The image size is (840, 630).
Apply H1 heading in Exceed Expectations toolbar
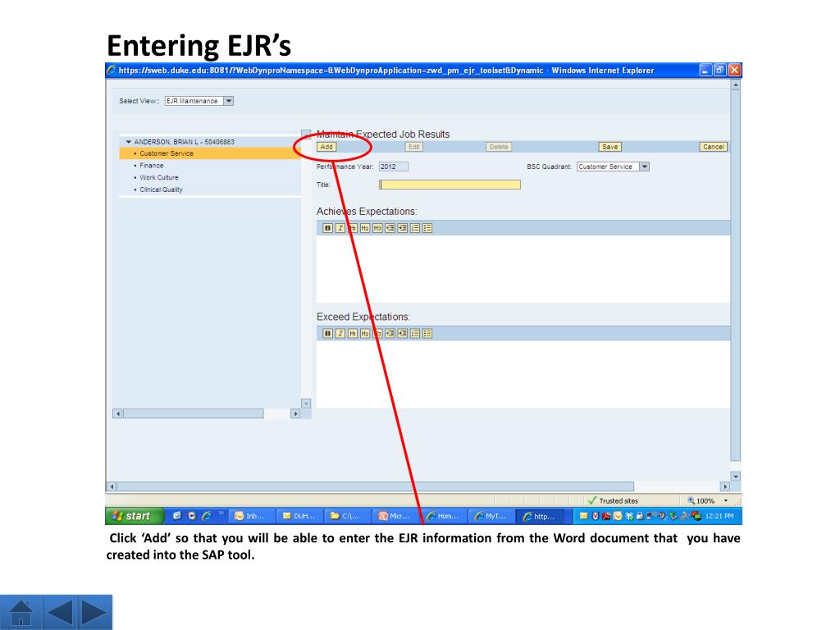[353, 333]
